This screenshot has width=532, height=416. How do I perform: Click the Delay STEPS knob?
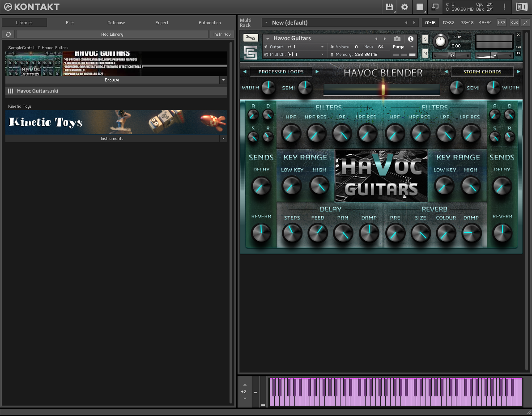pos(292,233)
